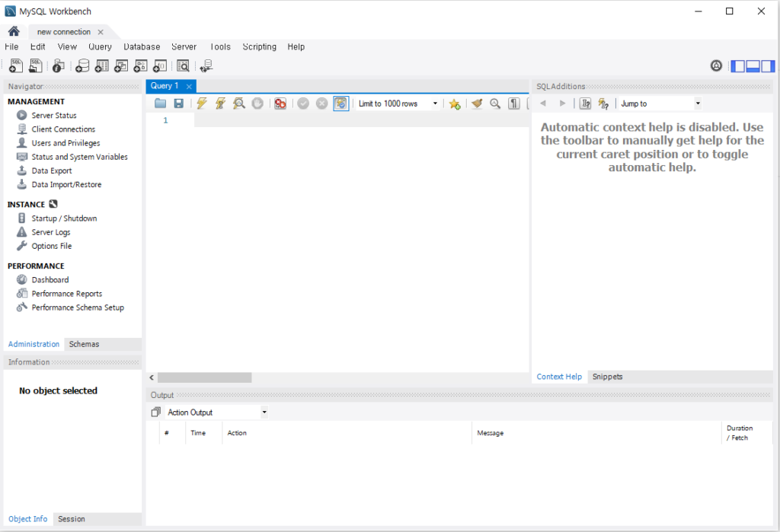
Task: Open find panel magnifier icon
Action: pyautogui.click(x=495, y=104)
